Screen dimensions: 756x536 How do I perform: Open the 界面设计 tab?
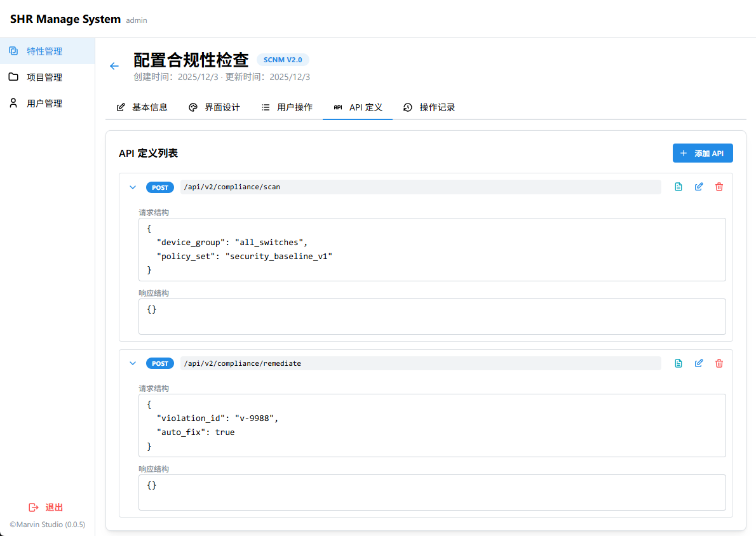(x=215, y=107)
